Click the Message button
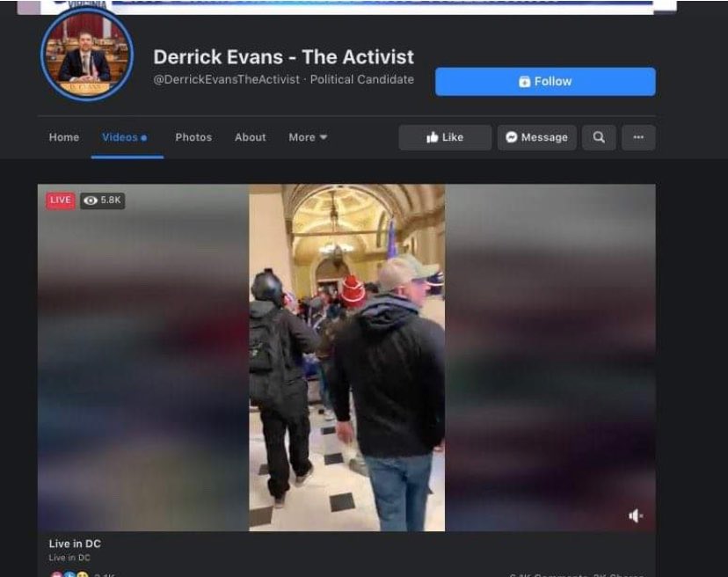 pyautogui.click(x=536, y=137)
